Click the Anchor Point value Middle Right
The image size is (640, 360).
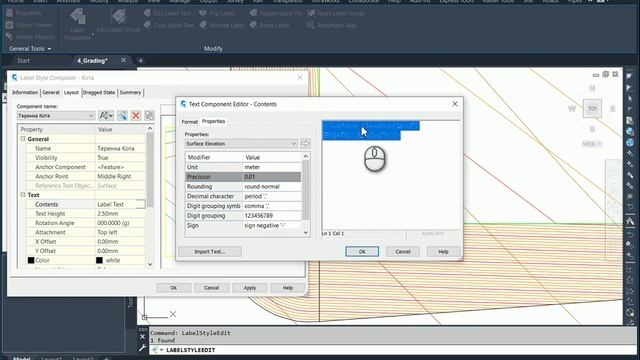coord(120,176)
